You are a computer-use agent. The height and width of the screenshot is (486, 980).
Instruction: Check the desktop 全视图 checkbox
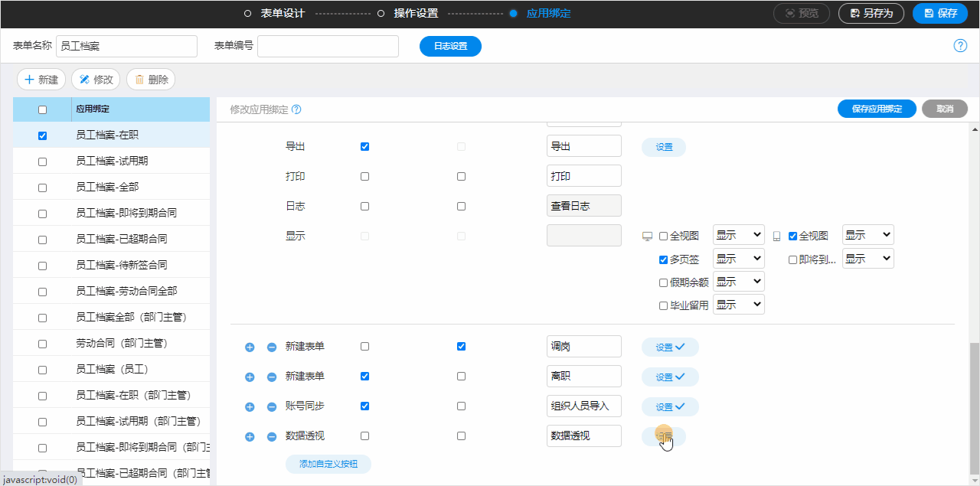[664, 236]
